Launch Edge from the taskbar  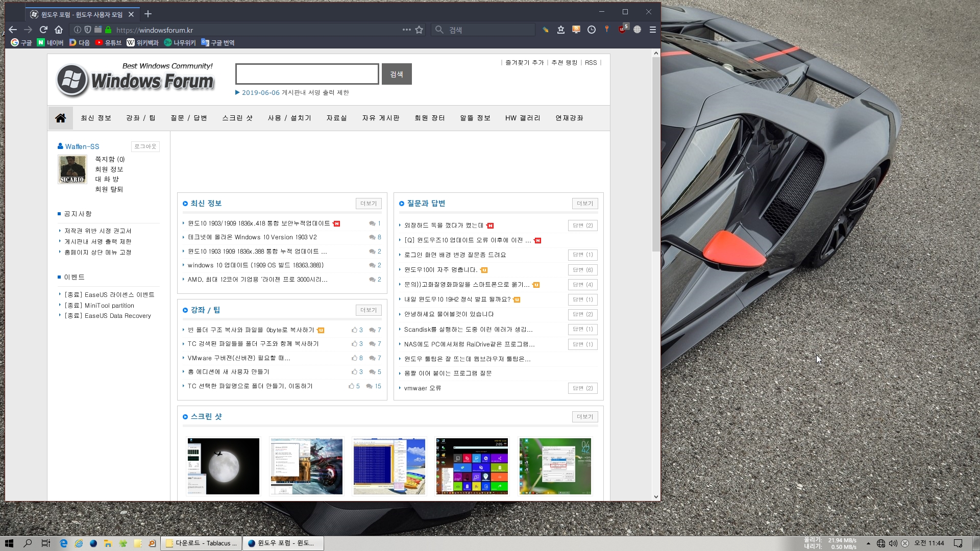click(63, 543)
